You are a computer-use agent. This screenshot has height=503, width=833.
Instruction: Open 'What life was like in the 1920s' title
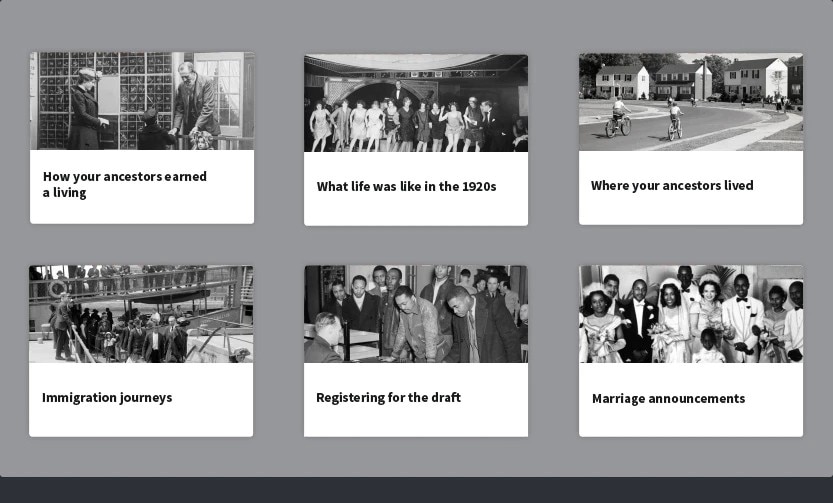[x=406, y=186]
